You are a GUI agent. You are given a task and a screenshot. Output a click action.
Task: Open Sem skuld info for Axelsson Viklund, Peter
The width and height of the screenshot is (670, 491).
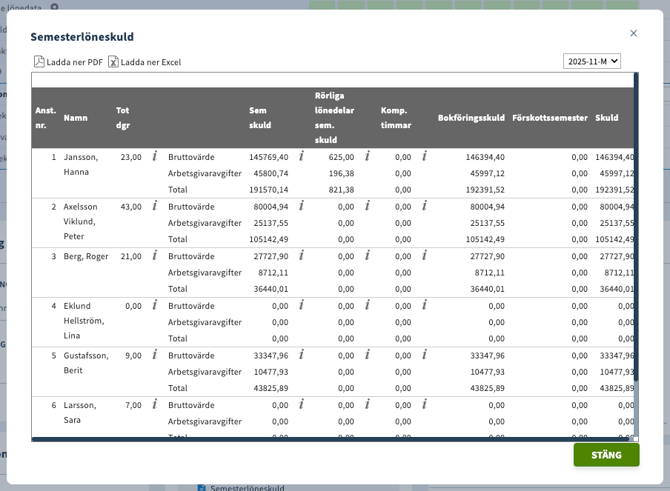301,206
